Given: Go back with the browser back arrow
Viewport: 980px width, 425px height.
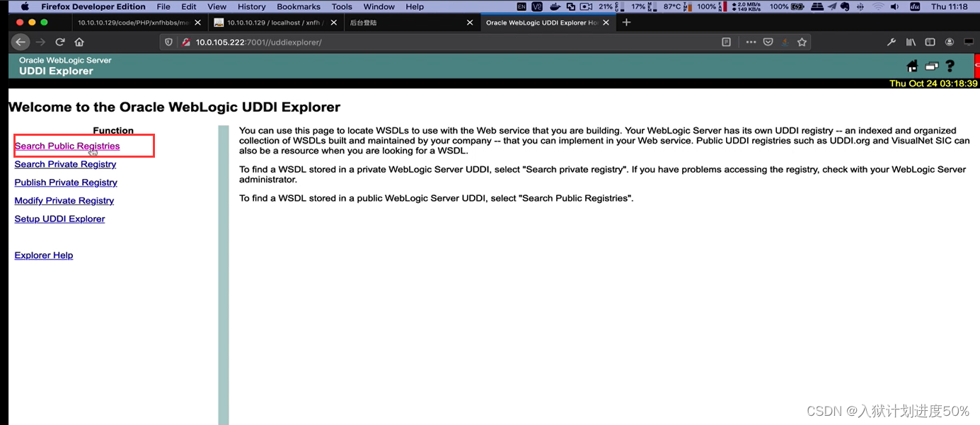Looking at the screenshot, I should [x=21, y=42].
